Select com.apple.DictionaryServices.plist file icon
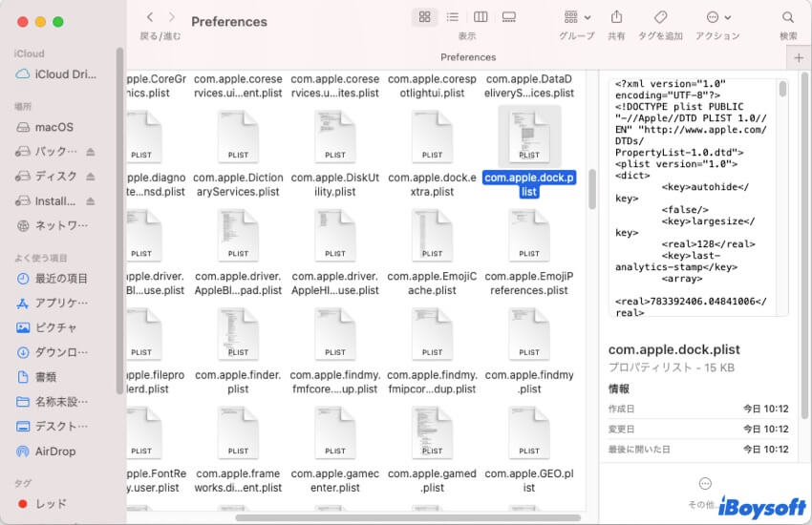Image resolution: width=812 pixels, height=525 pixels. click(x=238, y=136)
